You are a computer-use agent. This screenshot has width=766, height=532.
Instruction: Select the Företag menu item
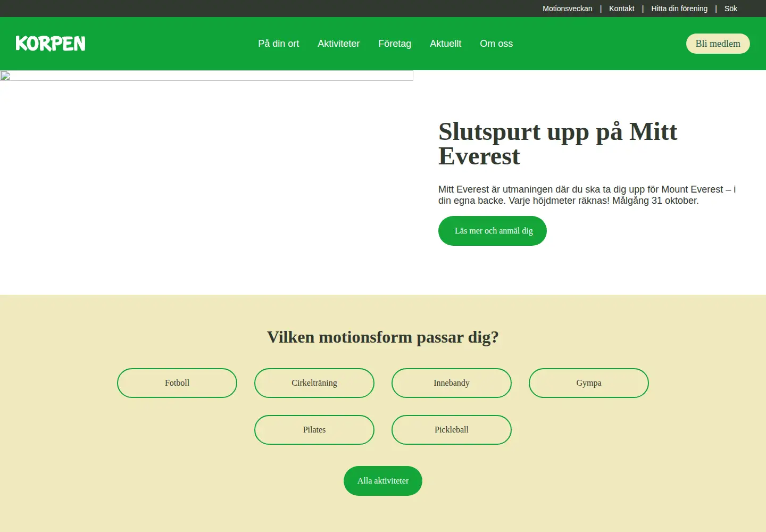(395, 44)
